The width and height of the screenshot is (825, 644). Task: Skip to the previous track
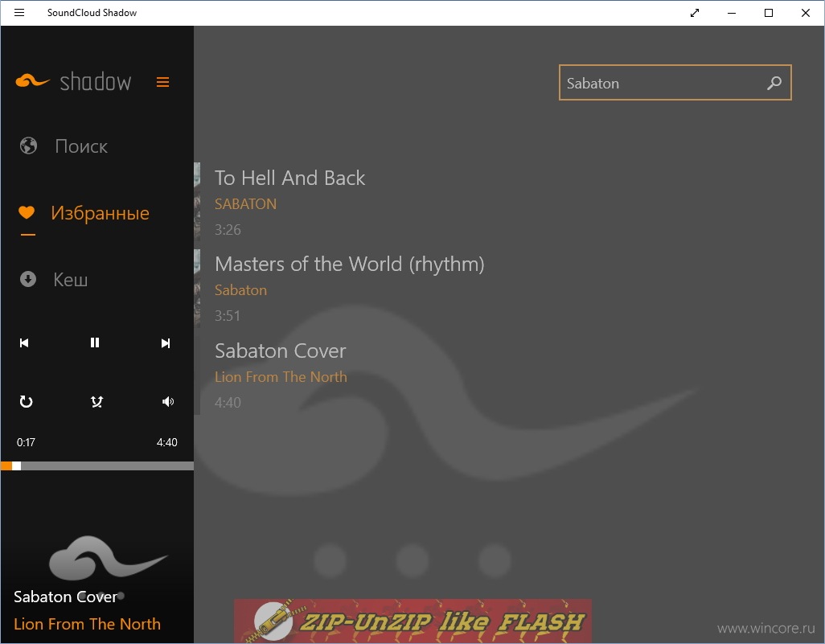coord(24,343)
